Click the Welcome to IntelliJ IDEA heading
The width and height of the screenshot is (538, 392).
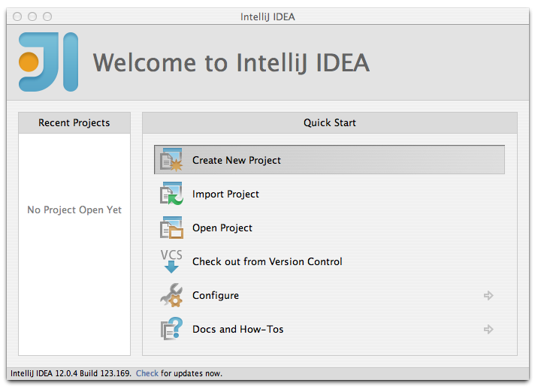231,63
